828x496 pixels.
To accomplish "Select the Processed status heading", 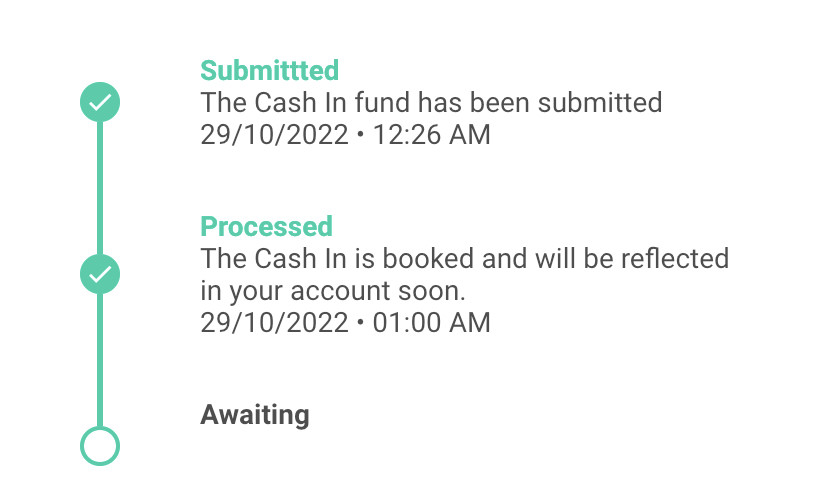I will point(266,227).
